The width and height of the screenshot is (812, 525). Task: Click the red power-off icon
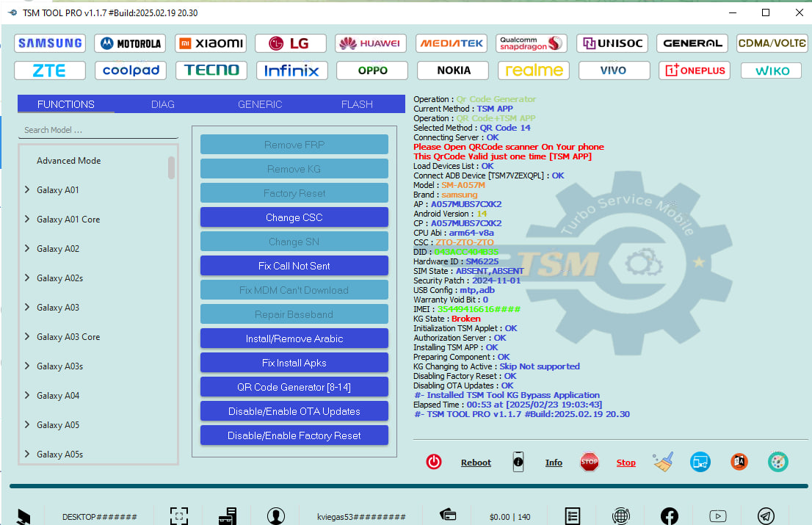point(433,462)
